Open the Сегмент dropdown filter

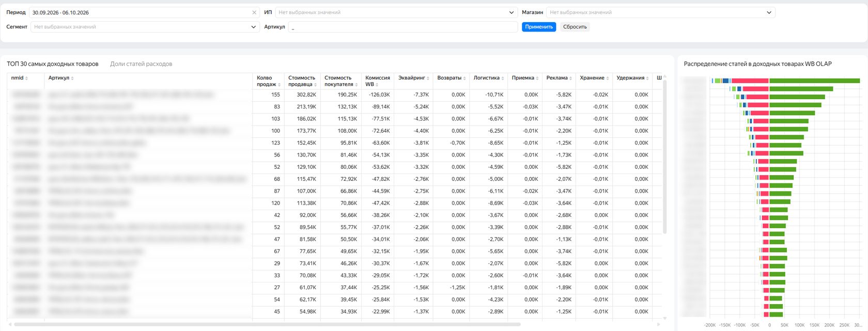coord(145,27)
